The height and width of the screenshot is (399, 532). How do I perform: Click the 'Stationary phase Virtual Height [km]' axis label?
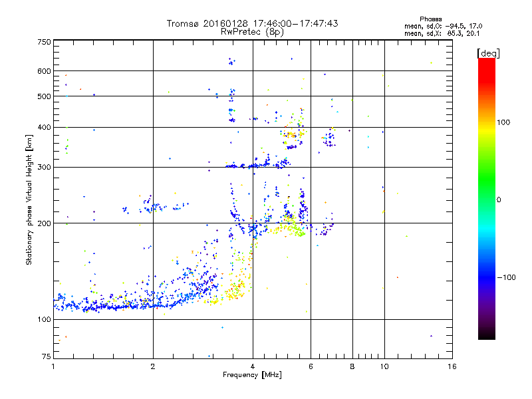click(x=29, y=199)
